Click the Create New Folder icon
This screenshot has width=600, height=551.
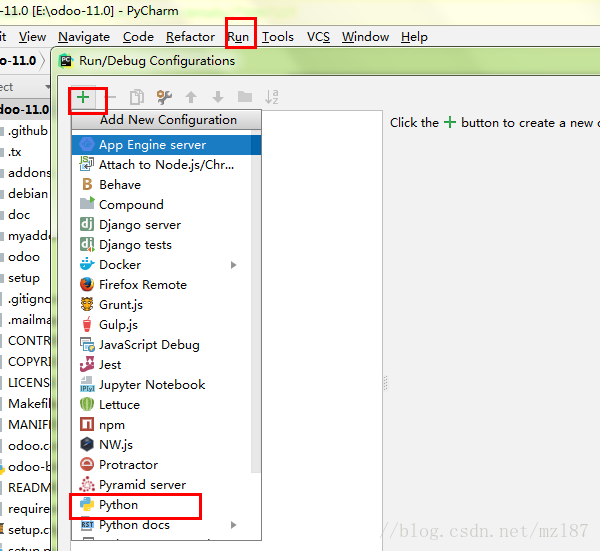point(245,97)
